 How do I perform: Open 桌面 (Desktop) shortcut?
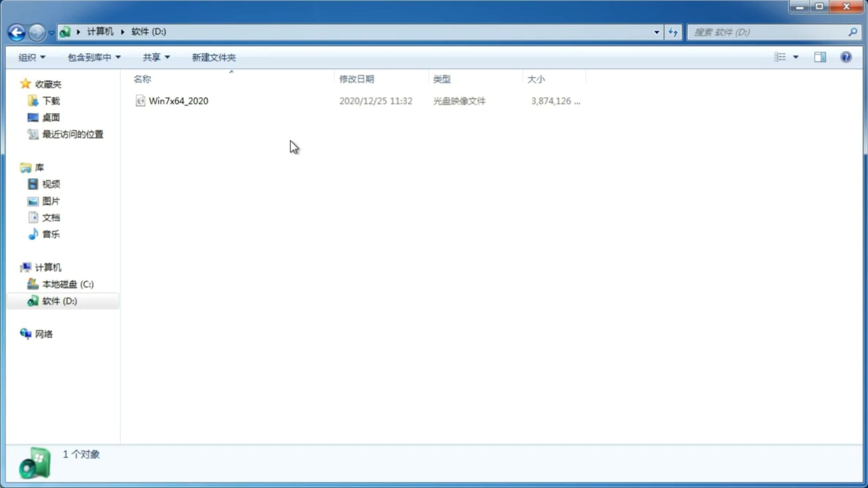51,117
